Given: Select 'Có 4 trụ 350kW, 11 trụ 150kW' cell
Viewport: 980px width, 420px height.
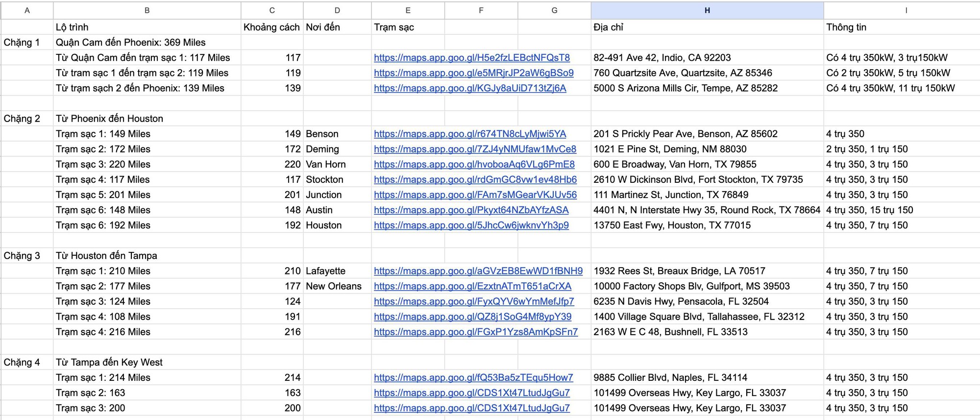Looking at the screenshot, I should (902, 88).
